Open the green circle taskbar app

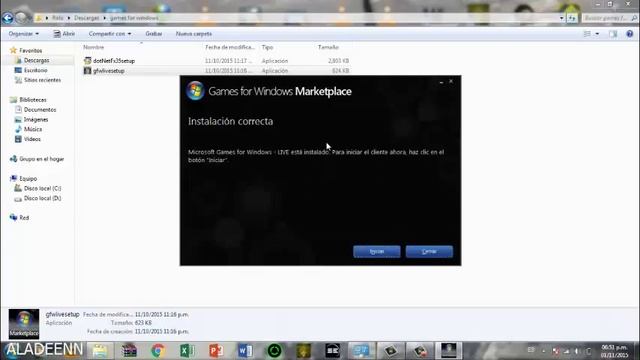[274, 351]
